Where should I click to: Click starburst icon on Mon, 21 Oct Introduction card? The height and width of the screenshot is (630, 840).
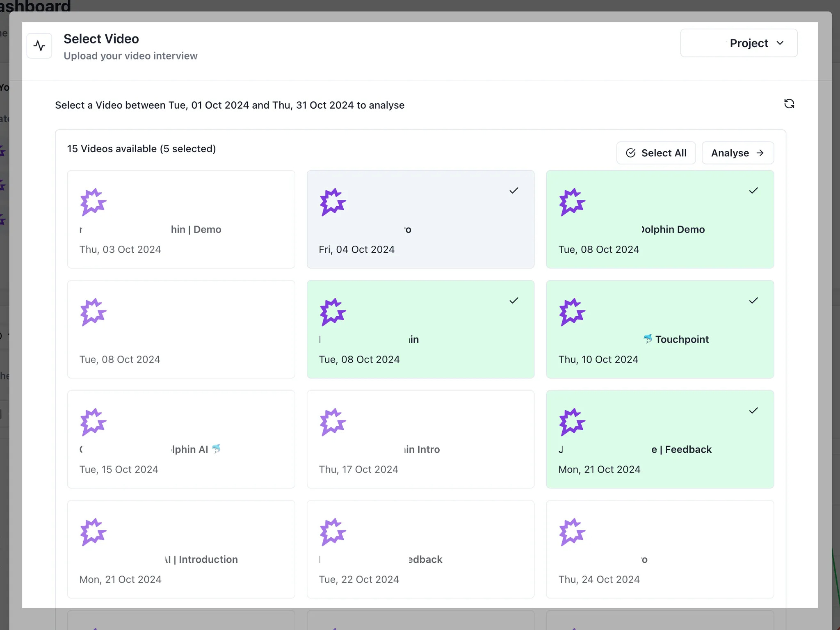pos(94,532)
